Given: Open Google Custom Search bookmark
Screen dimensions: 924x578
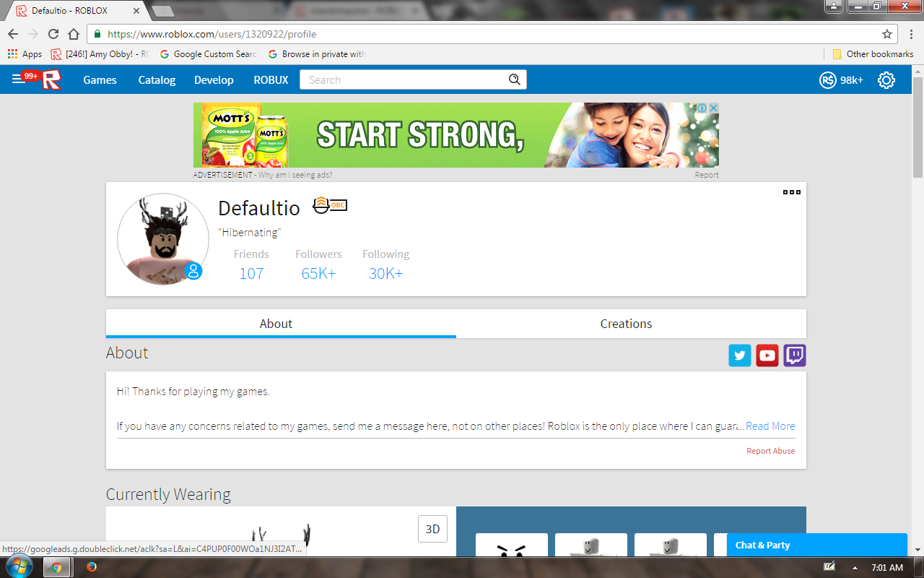Looking at the screenshot, I should click(x=208, y=54).
